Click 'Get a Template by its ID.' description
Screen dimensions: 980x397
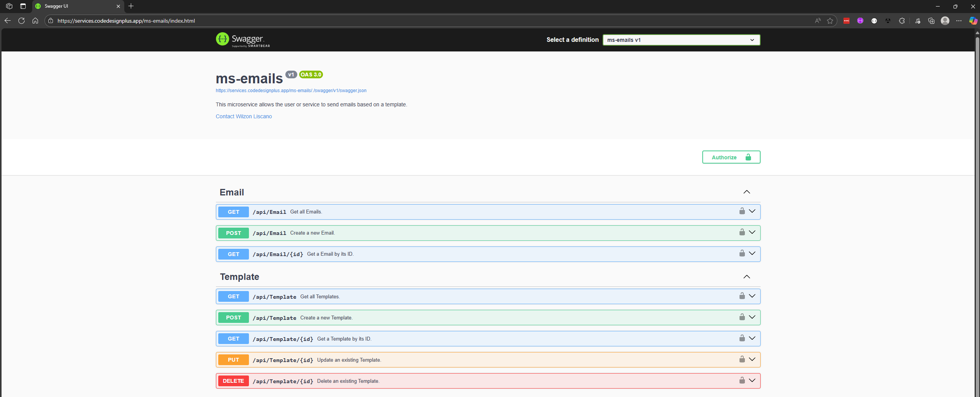coord(344,339)
